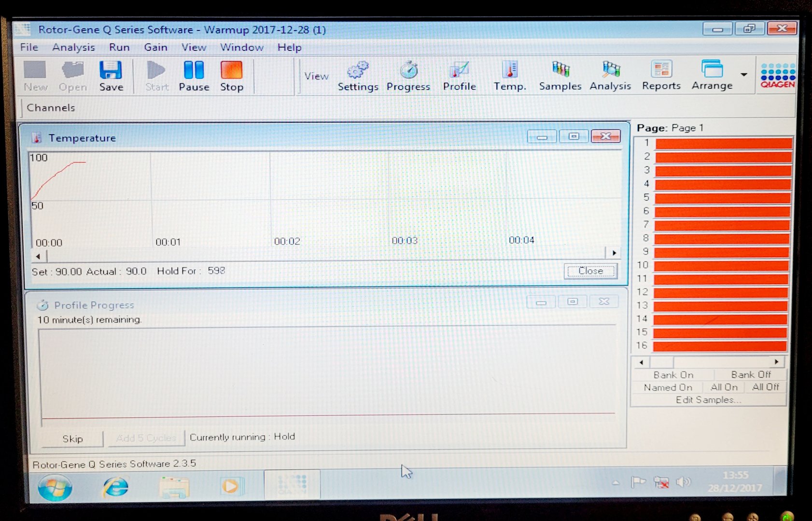Screen dimensions: 812x521
Task: Toggle sample 1 red swatch
Action: (724, 143)
